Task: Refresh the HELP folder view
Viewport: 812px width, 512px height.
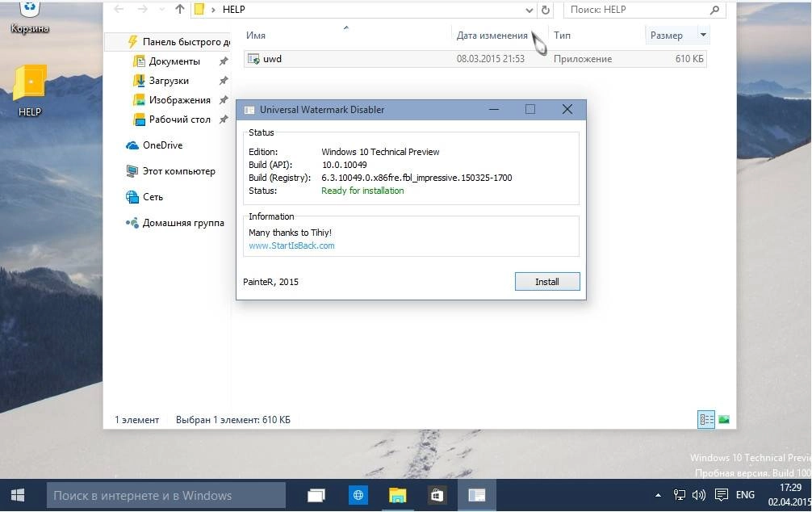Action: coord(546,10)
